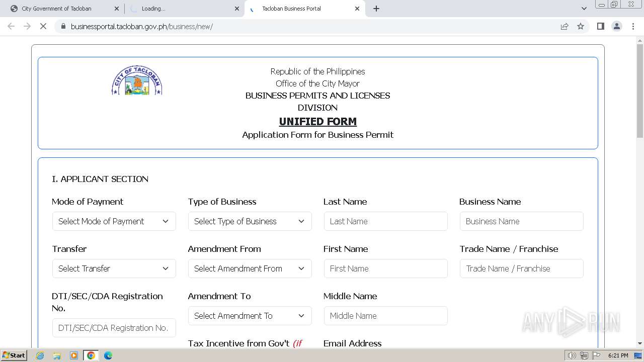
Task: Click into the Middle Name field
Action: 386,316
